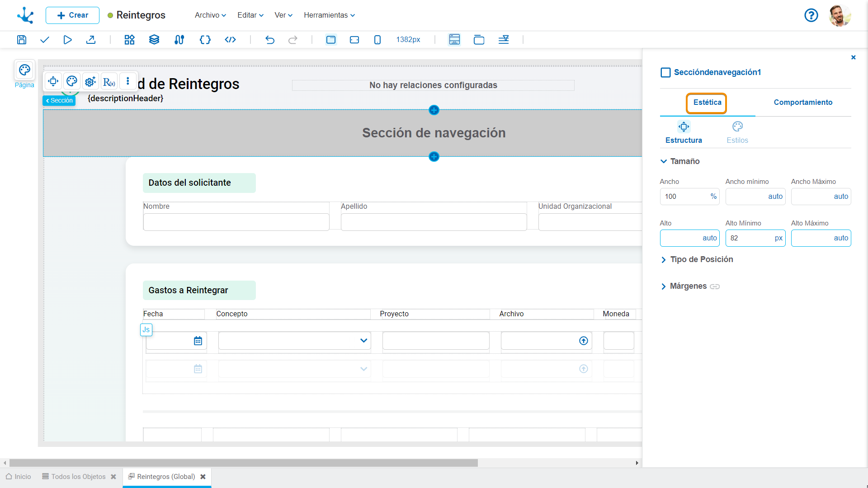This screenshot has height=488, width=868.
Task: Toggle the page layout sections icon
Action: [454, 40]
